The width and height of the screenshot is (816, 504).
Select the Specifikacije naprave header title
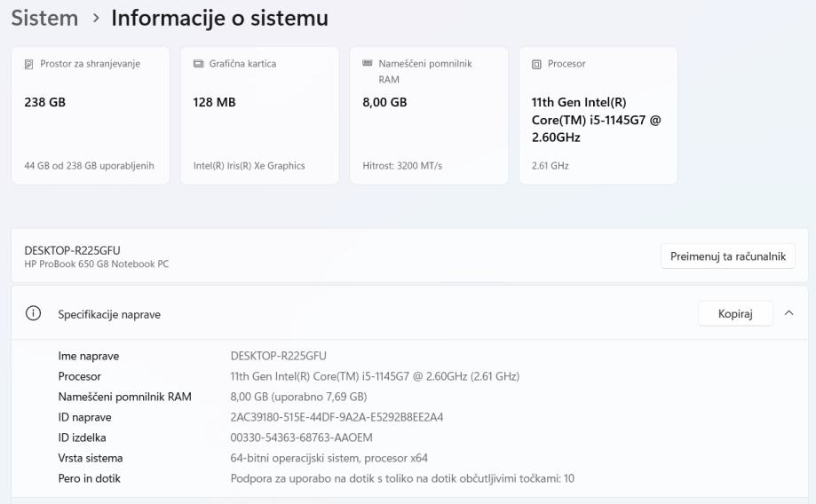pyautogui.click(x=109, y=314)
